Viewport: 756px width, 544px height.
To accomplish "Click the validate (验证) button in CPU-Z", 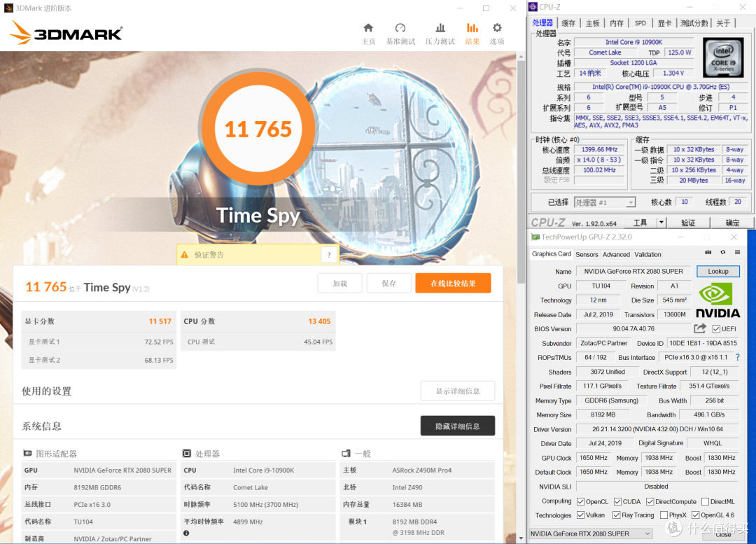I will 688,223.
